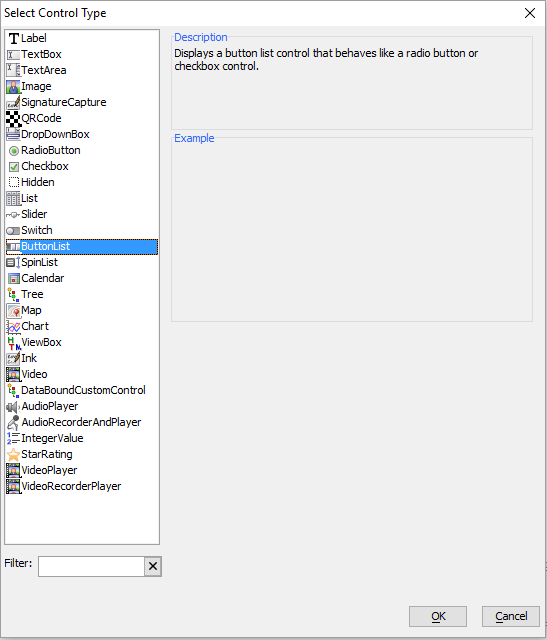Pick the StarRating star icon

point(13,454)
